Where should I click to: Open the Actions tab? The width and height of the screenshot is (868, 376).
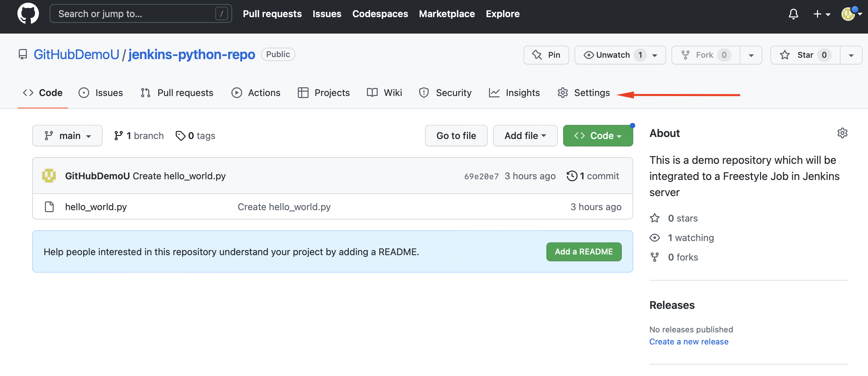click(256, 93)
